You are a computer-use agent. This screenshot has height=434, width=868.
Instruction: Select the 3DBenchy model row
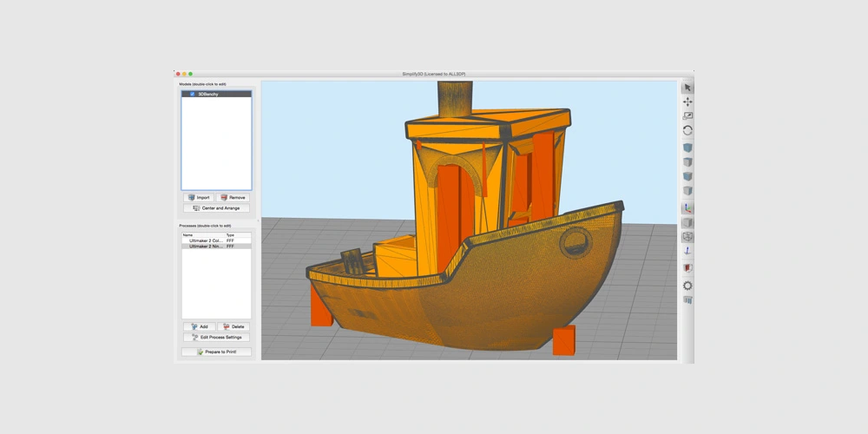216,94
